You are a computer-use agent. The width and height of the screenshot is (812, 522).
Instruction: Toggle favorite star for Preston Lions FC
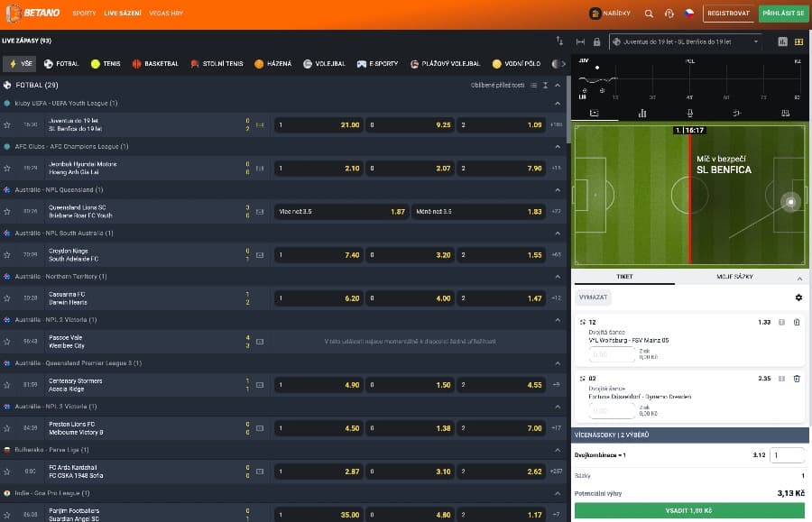tap(7, 427)
